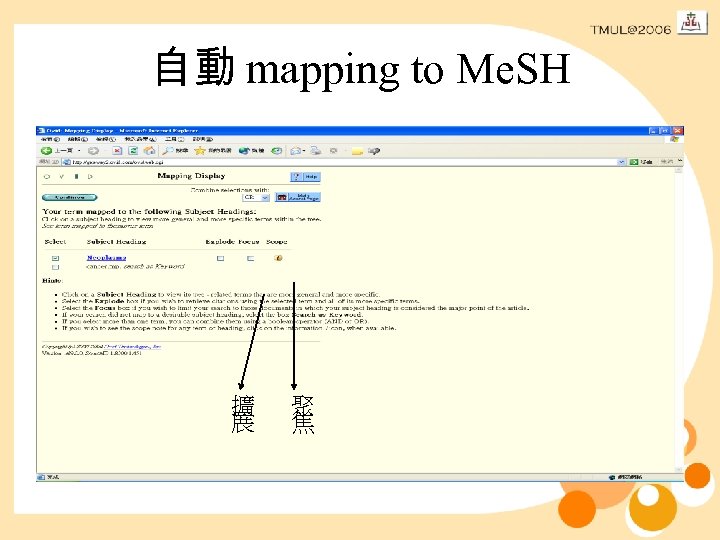Image resolution: width=720 pixels, height=540 pixels.
Task: Click the Windows flag logo in the menu bar
Action: click(675, 139)
